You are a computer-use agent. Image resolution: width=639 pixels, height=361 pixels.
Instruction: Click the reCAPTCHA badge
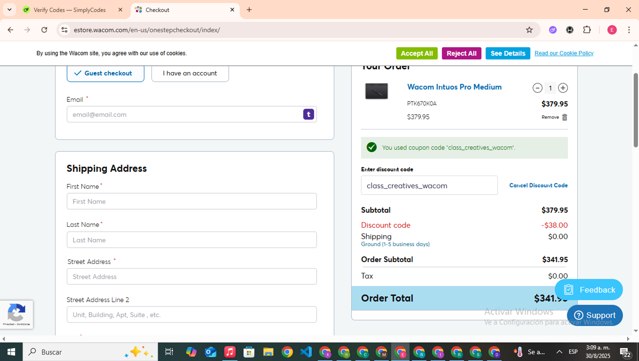point(17,315)
